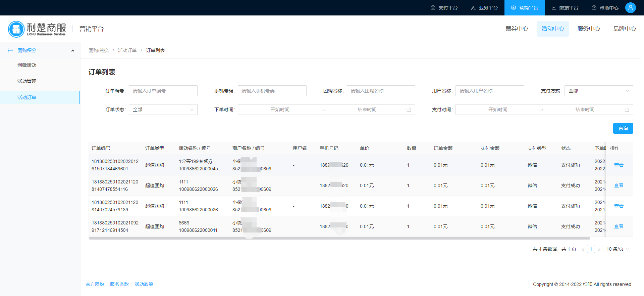
Task: Click 团购/兑换 breadcrumb
Action: coord(99,50)
